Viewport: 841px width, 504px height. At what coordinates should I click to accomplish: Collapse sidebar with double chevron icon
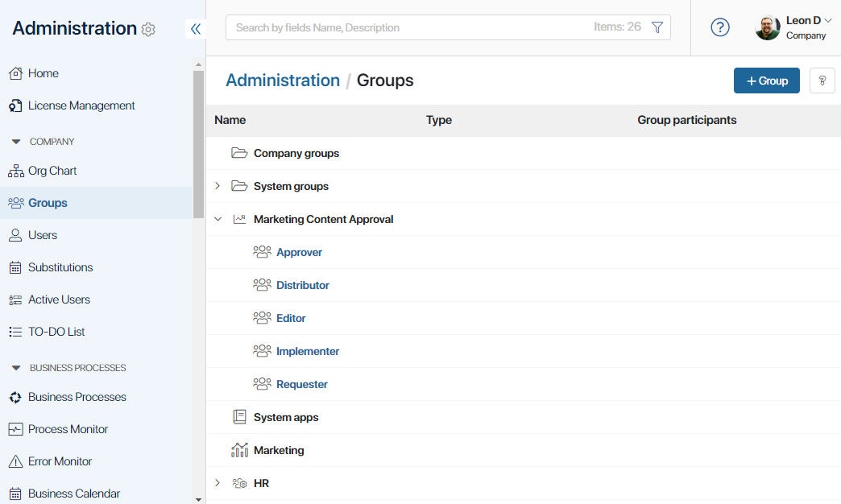pyautogui.click(x=196, y=29)
